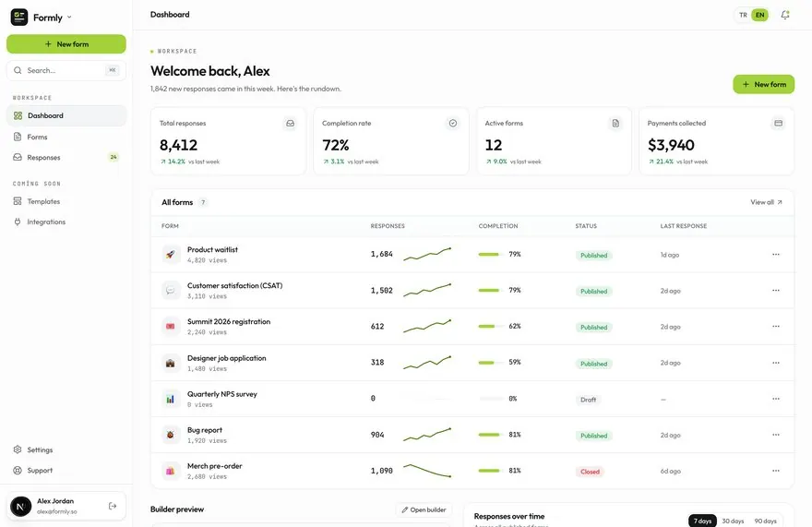Click Summit 2026 registration completion bar 62%

click(491, 327)
